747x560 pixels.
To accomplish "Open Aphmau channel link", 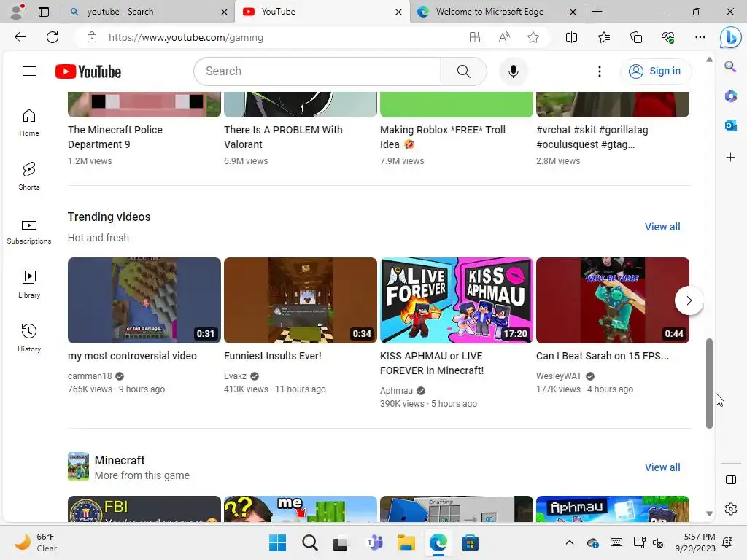I will [x=396, y=391].
